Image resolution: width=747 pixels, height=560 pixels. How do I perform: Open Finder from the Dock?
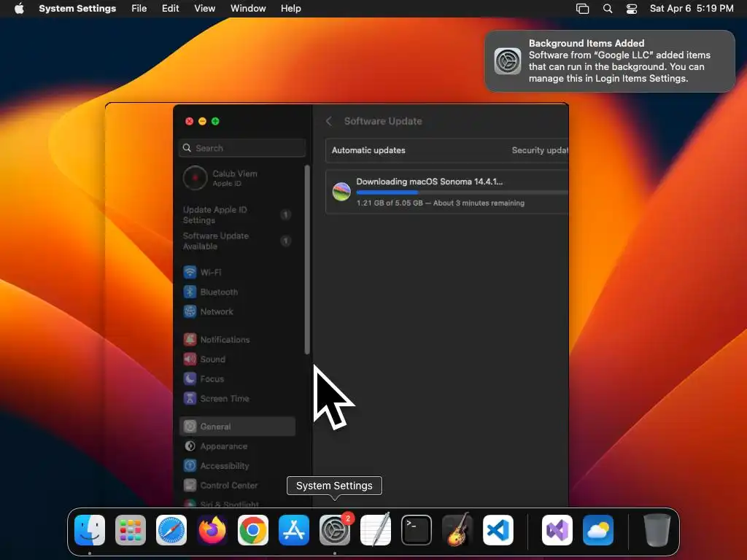pos(90,530)
